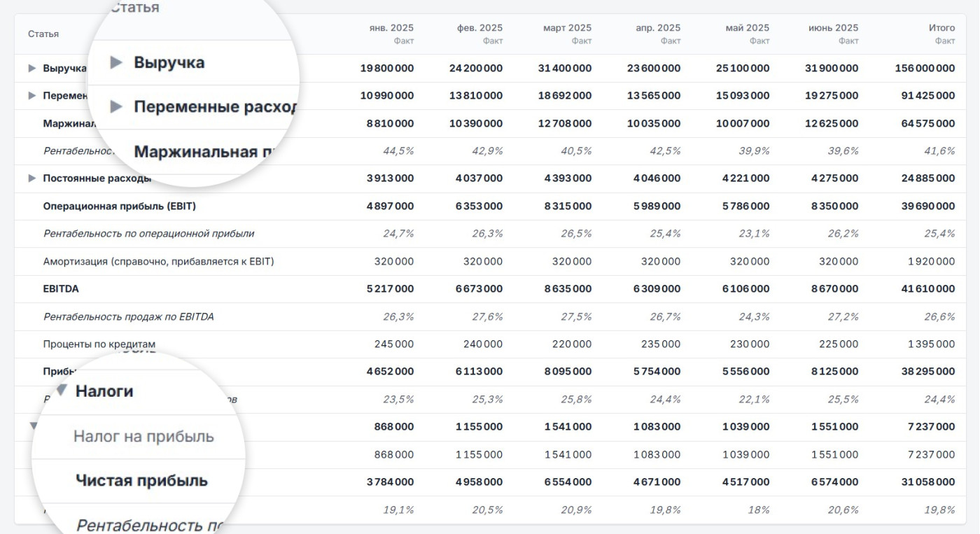Select variable costs total 91425000

coord(928,96)
